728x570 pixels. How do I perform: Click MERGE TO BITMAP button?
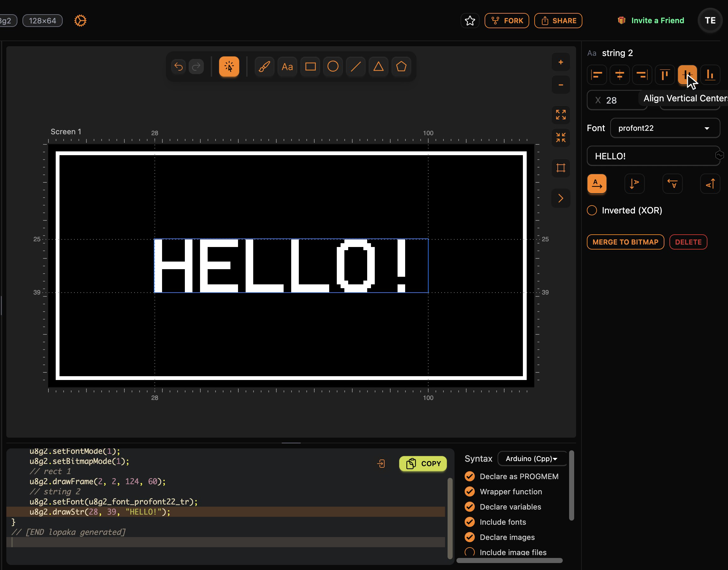click(x=625, y=242)
